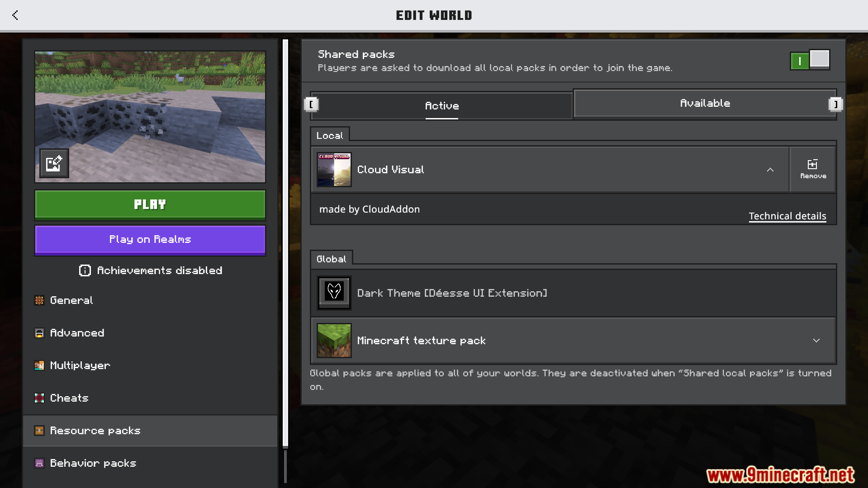
Task: Click the Advanced settings icon
Action: click(39, 333)
